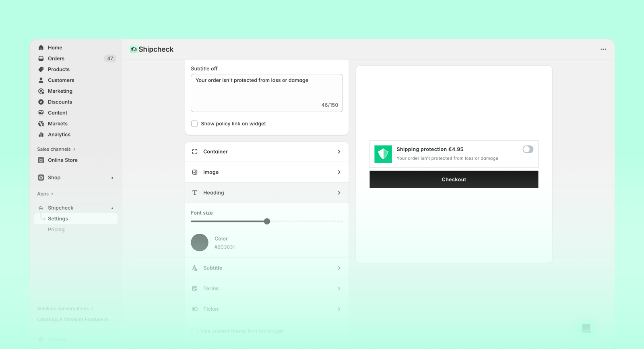Open the heading Color swatch

[200, 243]
